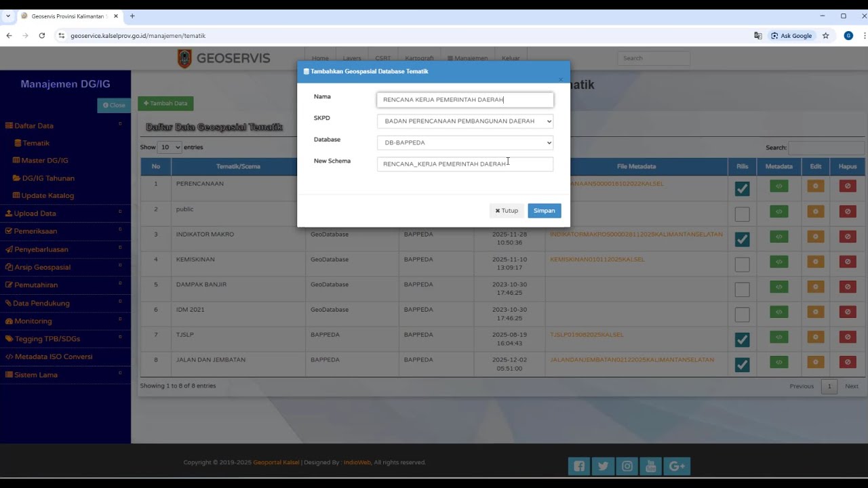Open metadata for the TJSLP row
868x488 pixels.
(x=778, y=337)
